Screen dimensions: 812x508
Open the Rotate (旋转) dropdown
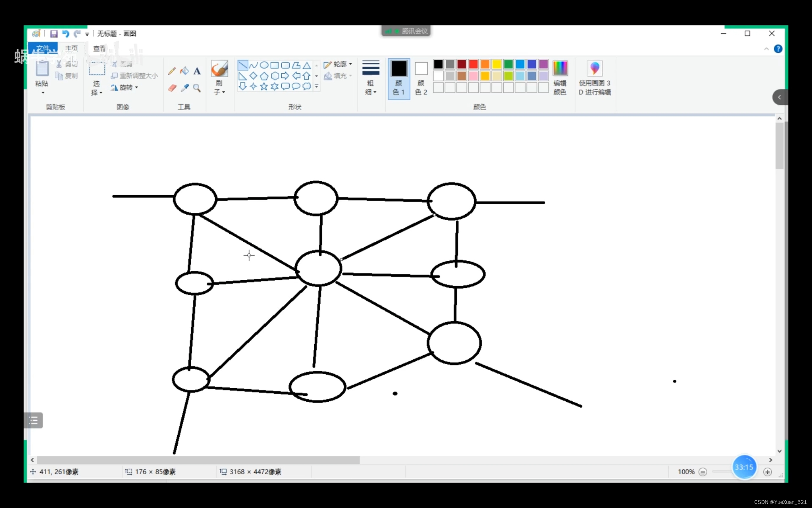[x=124, y=88]
